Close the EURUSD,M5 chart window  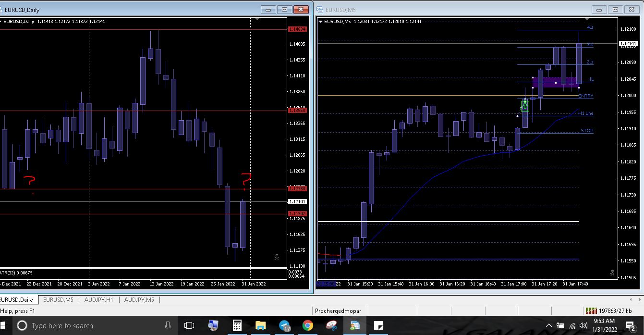pos(632,9)
